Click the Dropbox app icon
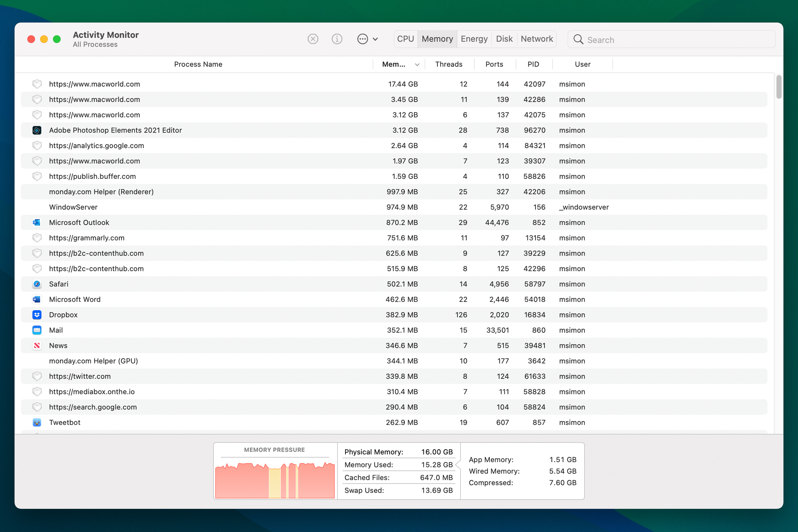 click(37, 315)
